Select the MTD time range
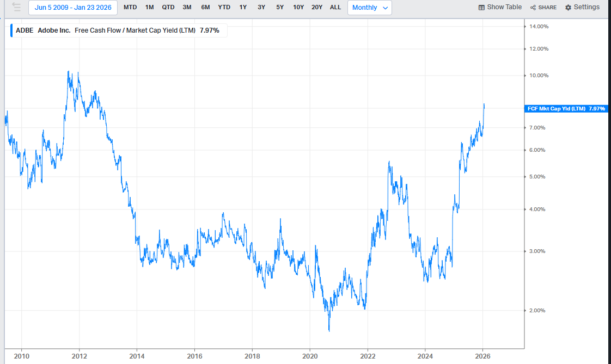Screen dimensions: 611x364 (130, 8)
